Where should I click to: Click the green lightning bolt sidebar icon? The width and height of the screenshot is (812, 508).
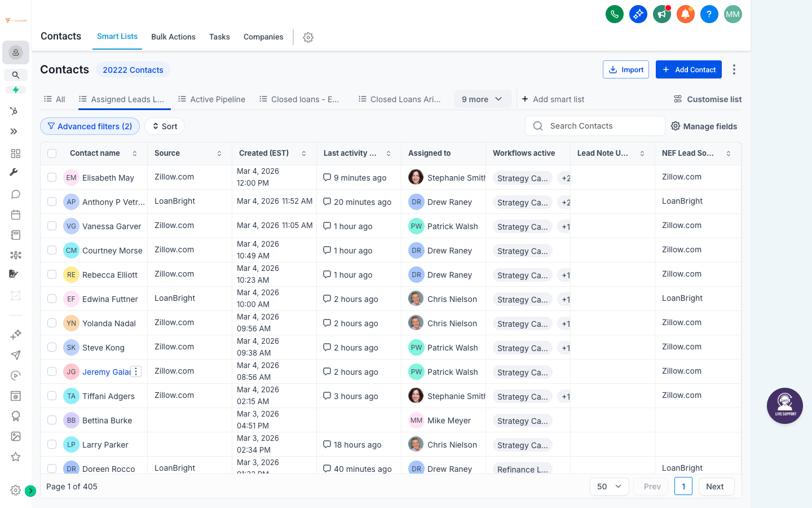point(15,90)
